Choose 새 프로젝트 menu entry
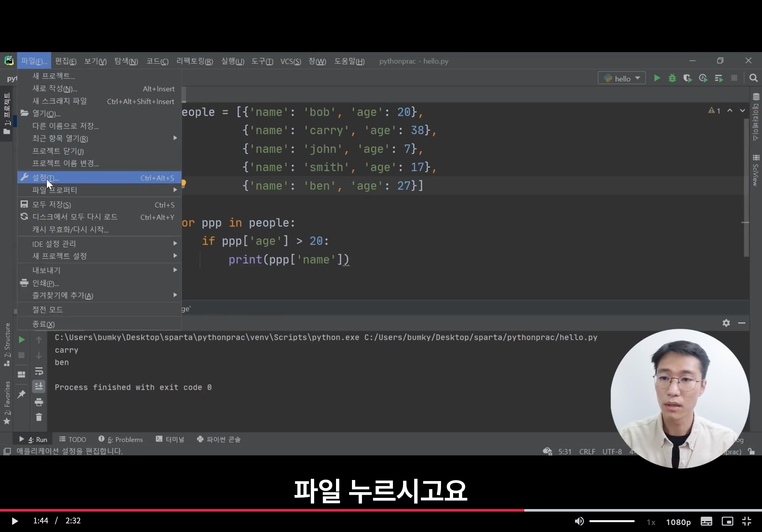The width and height of the screenshot is (762, 532). (99, 76)
